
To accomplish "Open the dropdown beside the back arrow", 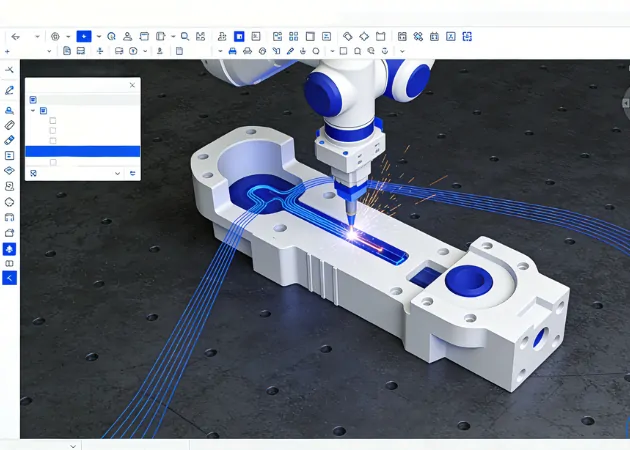I will (x=37, y=37).
